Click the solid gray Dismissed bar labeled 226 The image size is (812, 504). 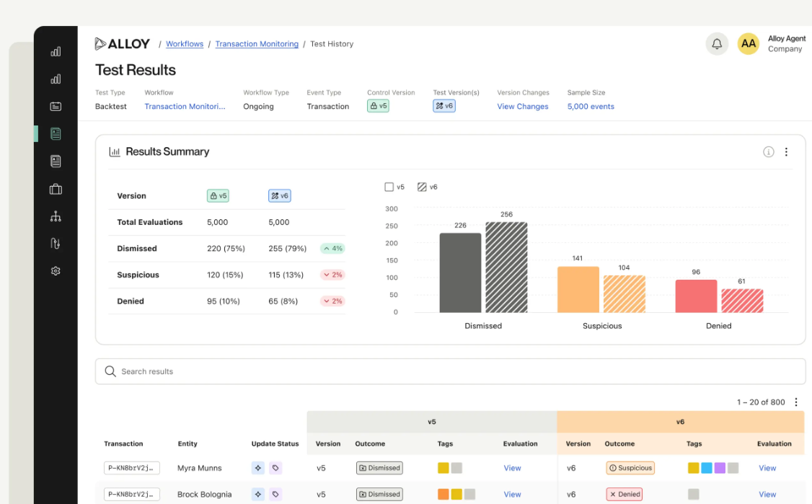[460, 273]
